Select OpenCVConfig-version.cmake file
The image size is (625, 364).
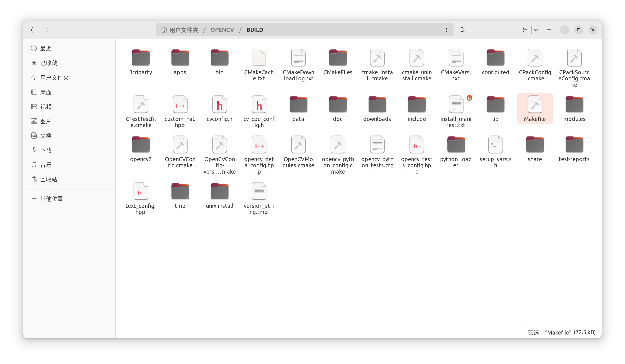(x=219, y=155)
